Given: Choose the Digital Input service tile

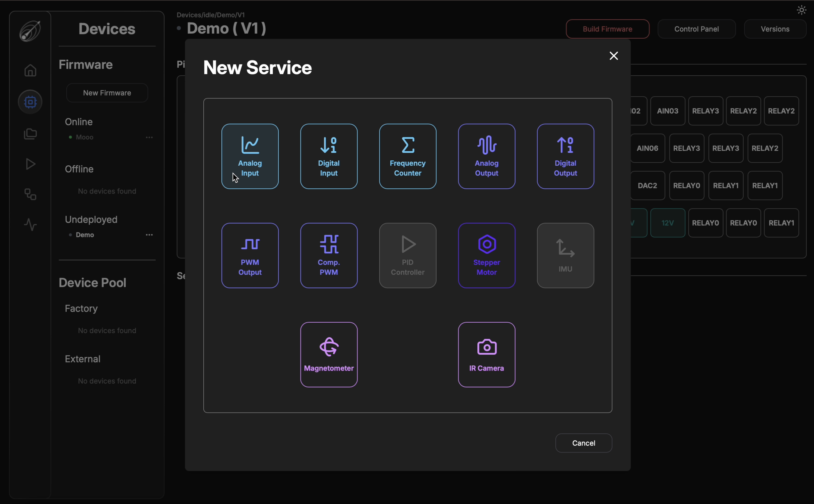Looking at the screenshot, I should (329, 156).
